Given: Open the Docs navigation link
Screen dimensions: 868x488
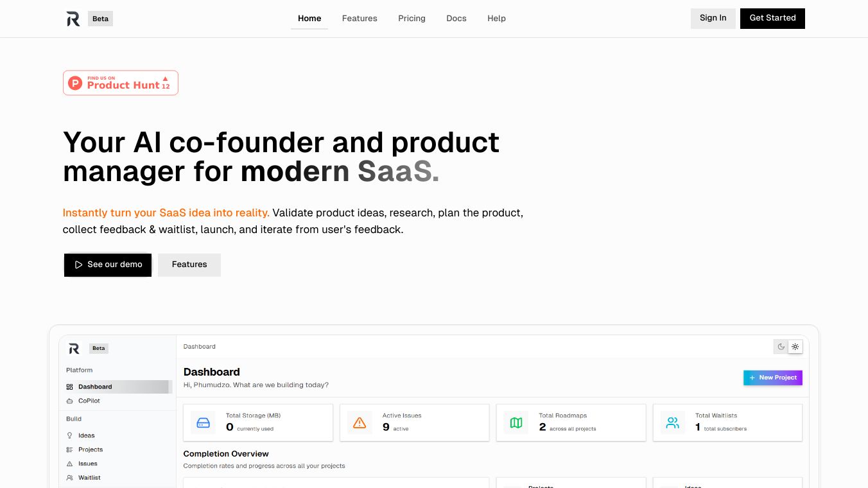Looking at the screenshot, I should (x=456, y=19).
